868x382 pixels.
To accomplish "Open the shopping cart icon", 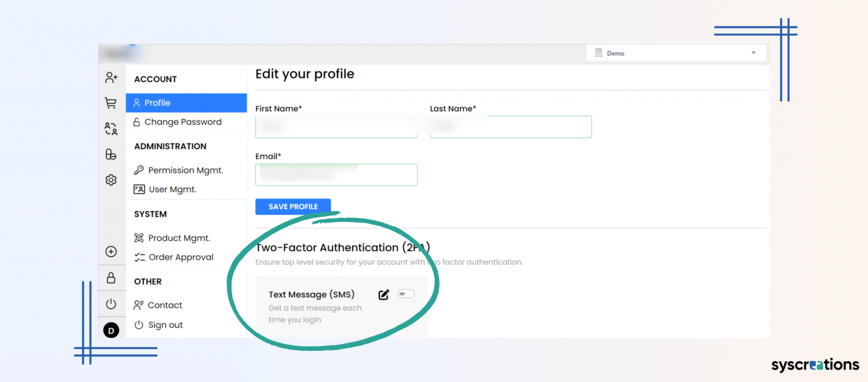I will 111,103.
